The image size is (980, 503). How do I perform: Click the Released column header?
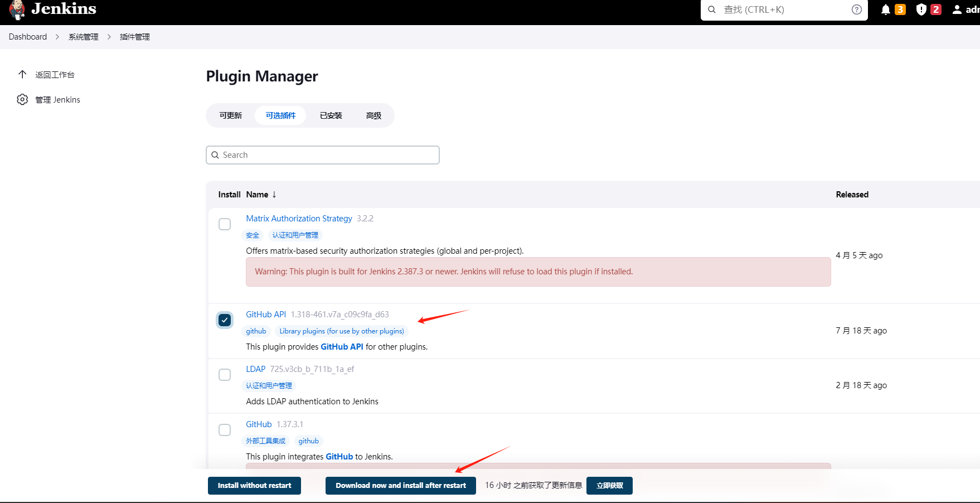[x=852, y=195]
